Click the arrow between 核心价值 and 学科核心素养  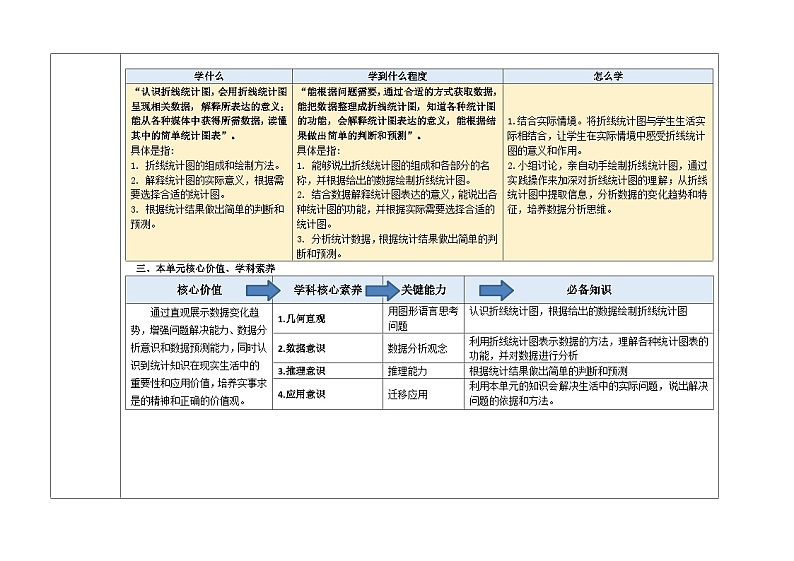(x=263, y=290)
